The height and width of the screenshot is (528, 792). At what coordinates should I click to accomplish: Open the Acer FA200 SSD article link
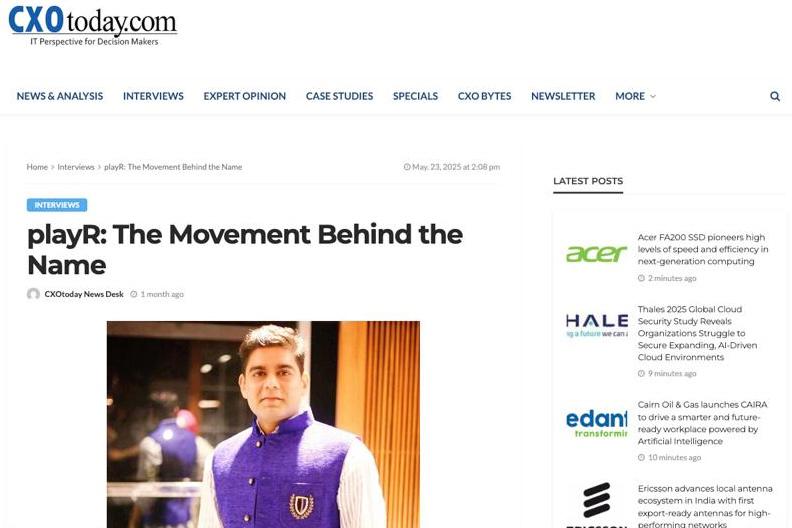703,249
